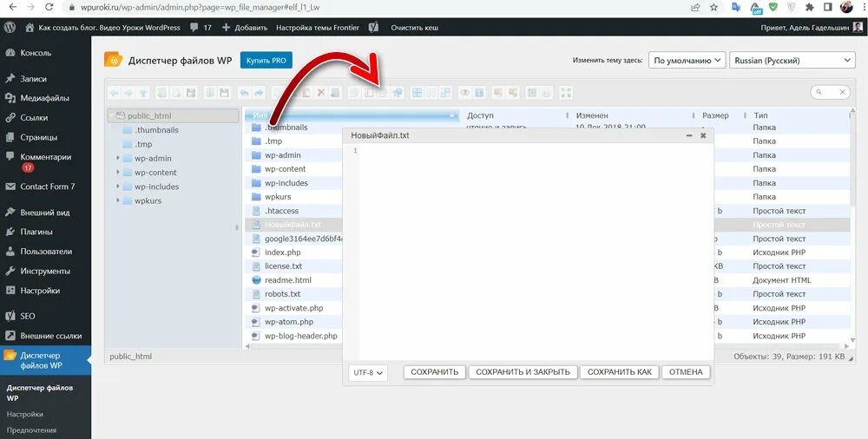
Task: Click the Купить PRO button
Action: tap(266, 61)
